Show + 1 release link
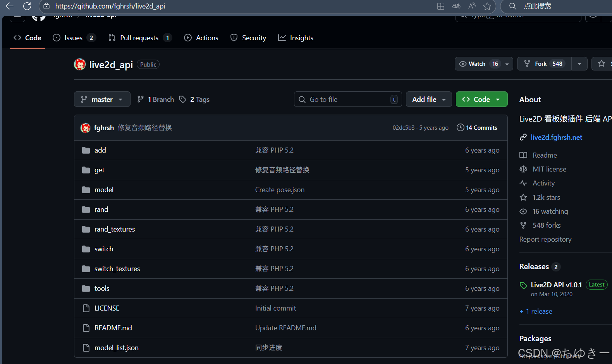The width and height of the screenshot is (612, 364). (536, 311)
